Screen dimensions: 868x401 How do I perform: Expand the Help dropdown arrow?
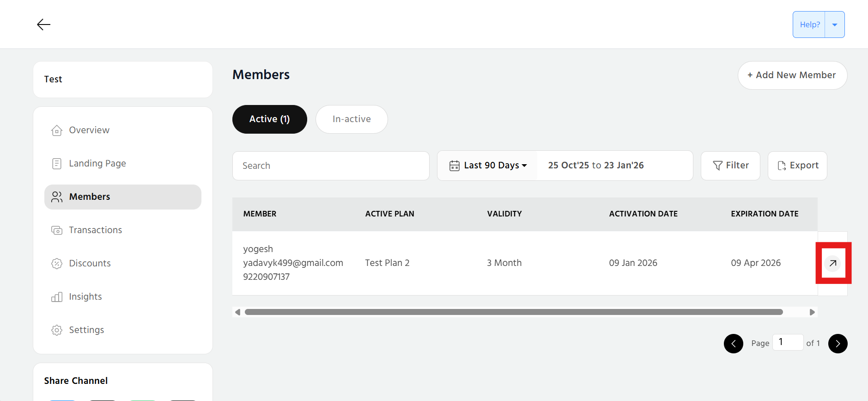(x=834, y=25)
